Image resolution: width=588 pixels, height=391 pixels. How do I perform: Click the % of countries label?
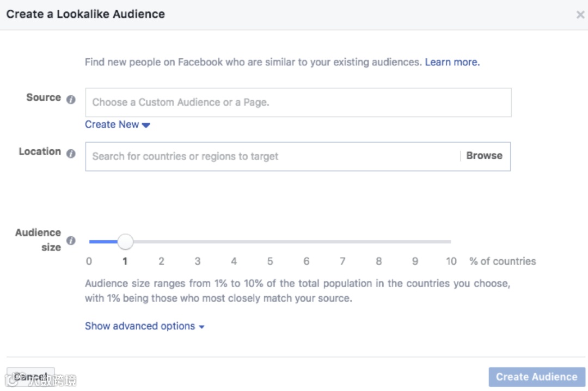(502, 261)
